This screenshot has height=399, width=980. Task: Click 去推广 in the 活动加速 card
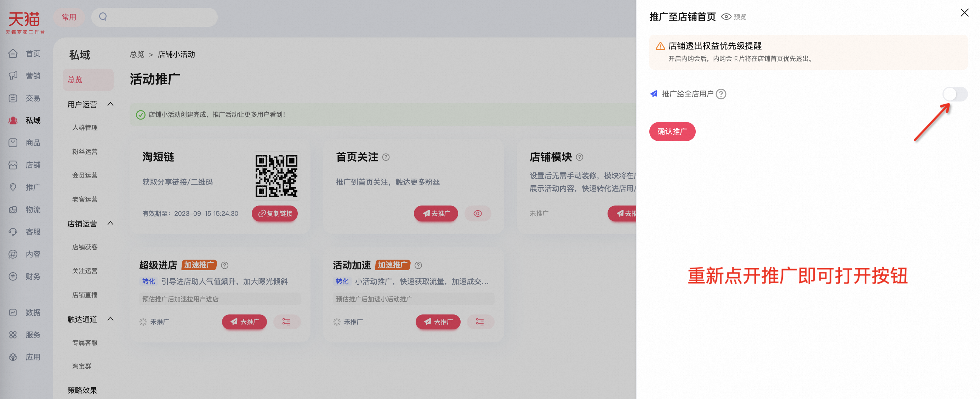438,322
